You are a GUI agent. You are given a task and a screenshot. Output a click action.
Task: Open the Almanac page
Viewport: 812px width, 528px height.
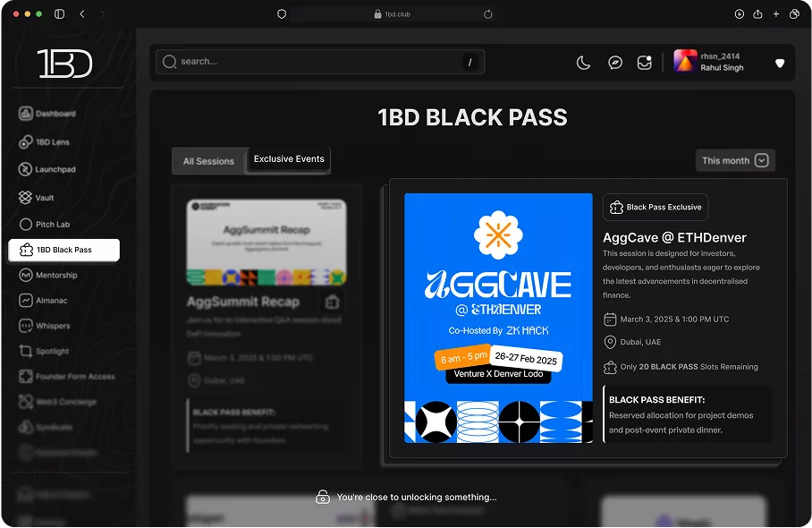[43, 301]
